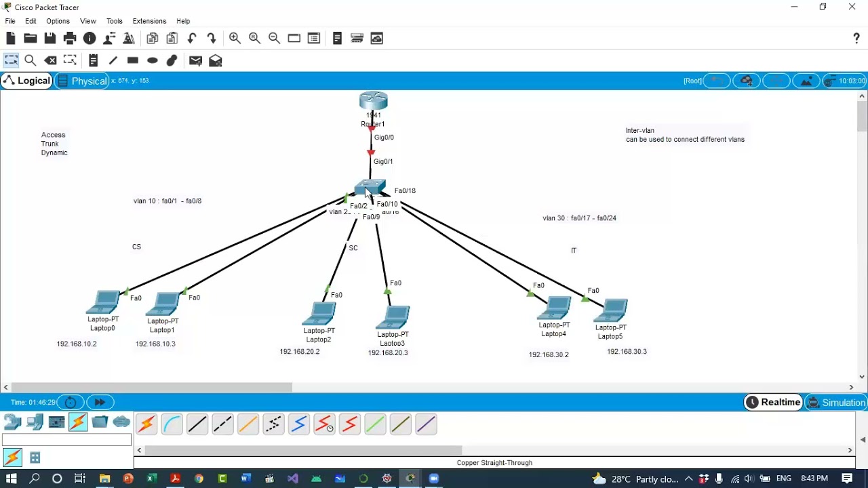The width and height of the screenshot is (868, 488).
Task: Select the Draw Freeform tool
Action: click(172, 60)
